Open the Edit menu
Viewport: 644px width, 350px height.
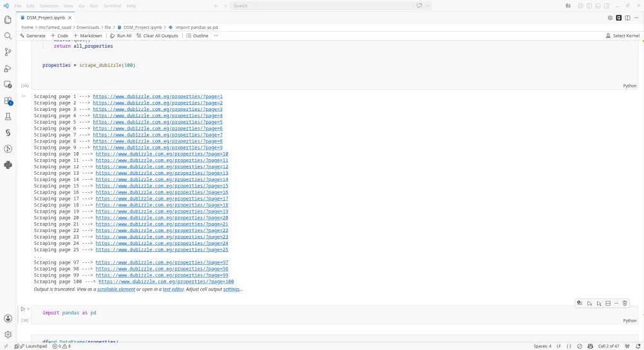click(31, 6)
